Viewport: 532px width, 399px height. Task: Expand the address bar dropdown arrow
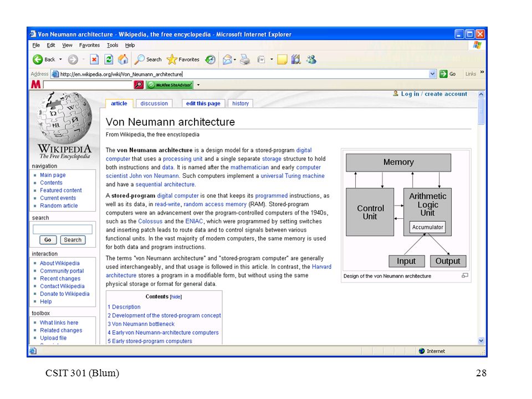(432, 74)
